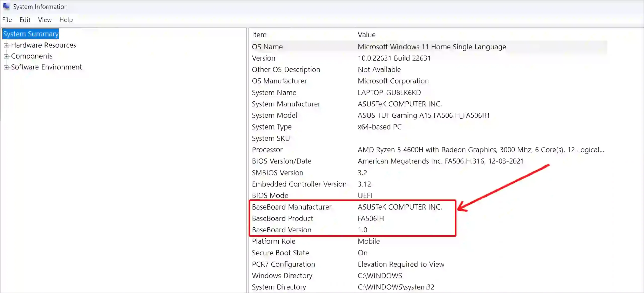Select Components tree item
The image size is (644, 293).
click(x=32, y=56)
